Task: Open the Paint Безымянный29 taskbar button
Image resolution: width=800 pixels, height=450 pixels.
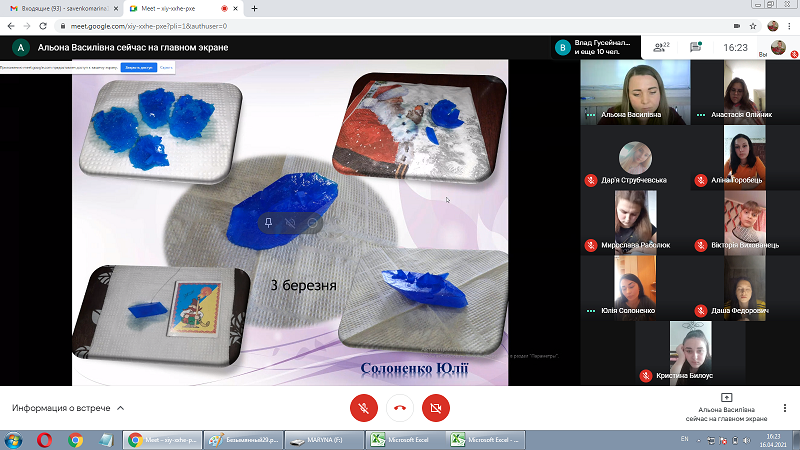Action: pos(243,440)
